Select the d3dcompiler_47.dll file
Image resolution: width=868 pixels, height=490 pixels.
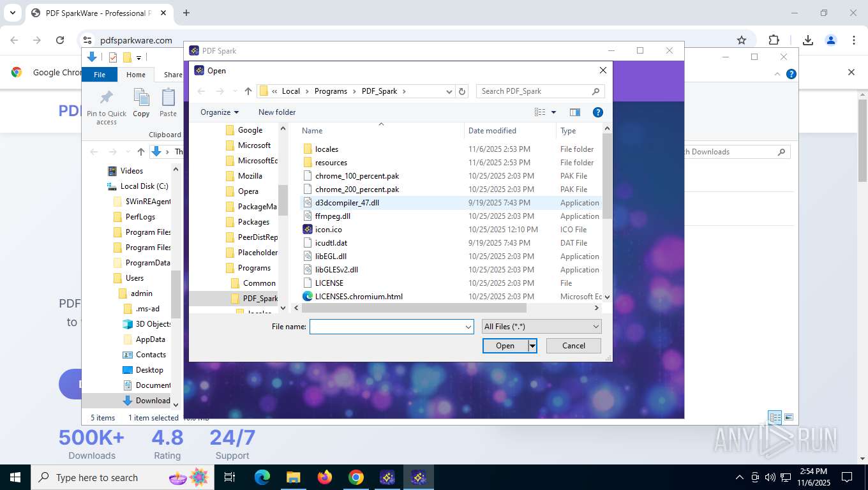click(347, 203)
